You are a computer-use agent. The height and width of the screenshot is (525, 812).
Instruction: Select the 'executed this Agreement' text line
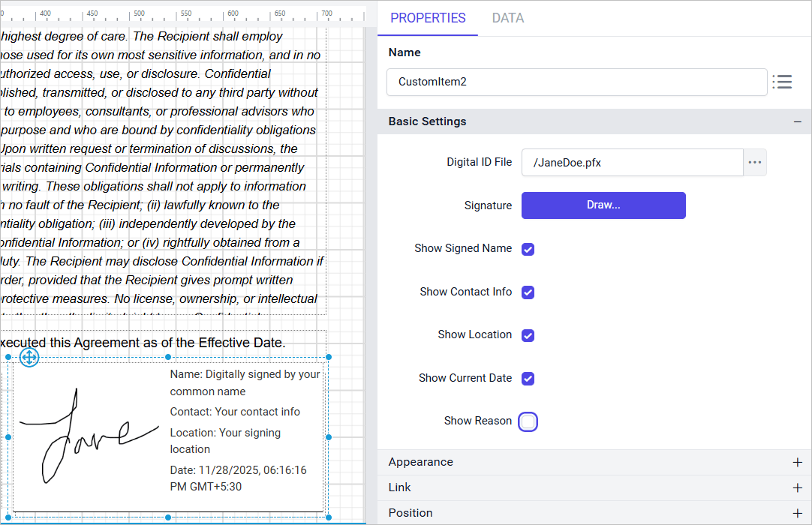(143, 343)
